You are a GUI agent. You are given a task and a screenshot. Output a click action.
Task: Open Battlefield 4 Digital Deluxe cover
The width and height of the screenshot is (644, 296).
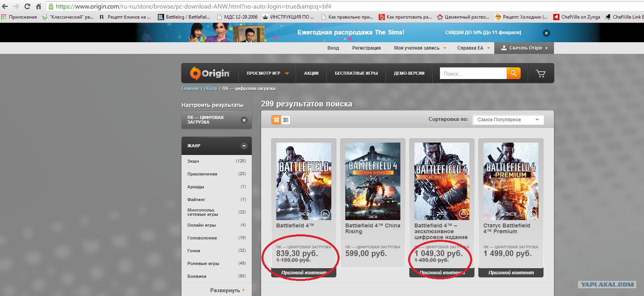click(442, 181)
